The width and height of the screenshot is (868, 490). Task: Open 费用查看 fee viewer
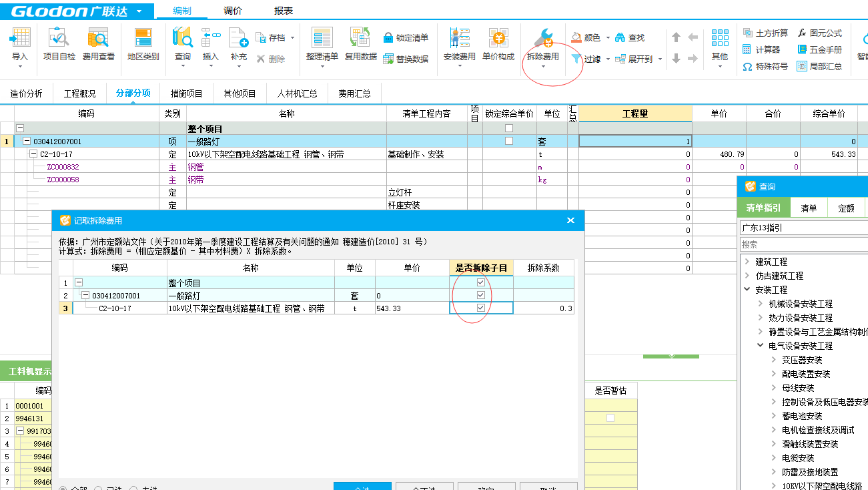tap(99, 44)
